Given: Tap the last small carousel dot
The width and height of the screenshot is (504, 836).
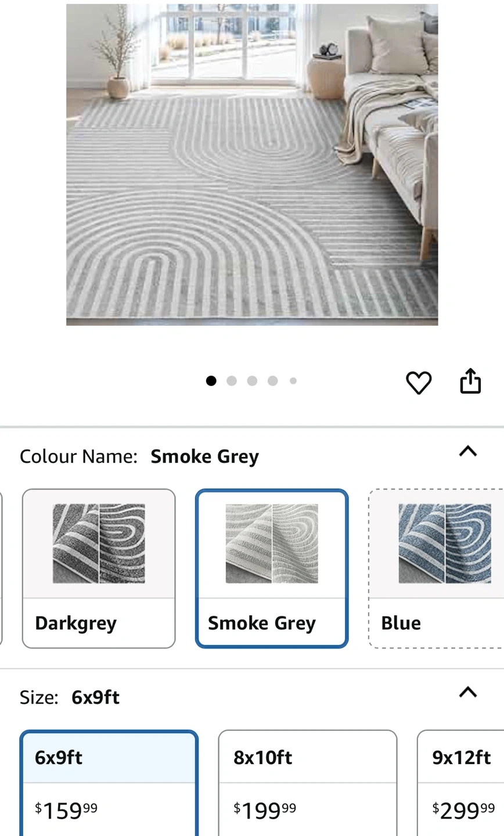Looking at the screenshot, I should 293,381.
